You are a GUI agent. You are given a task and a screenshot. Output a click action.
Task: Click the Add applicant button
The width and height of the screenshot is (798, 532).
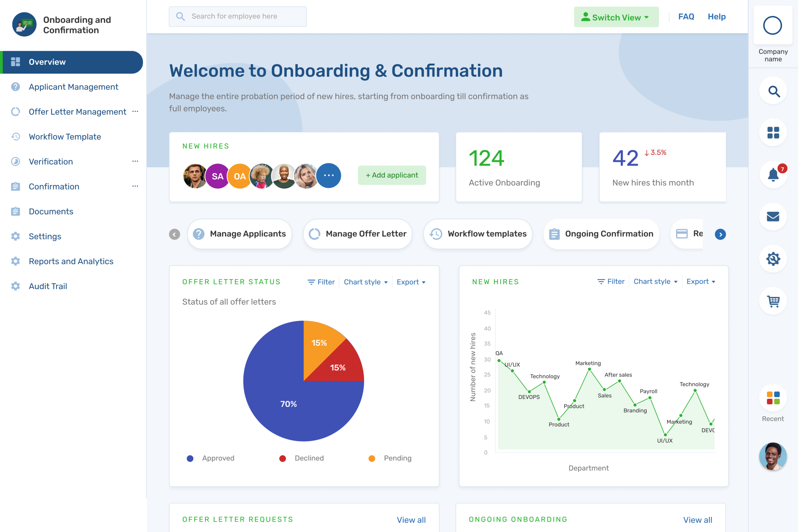coord(392,175)
